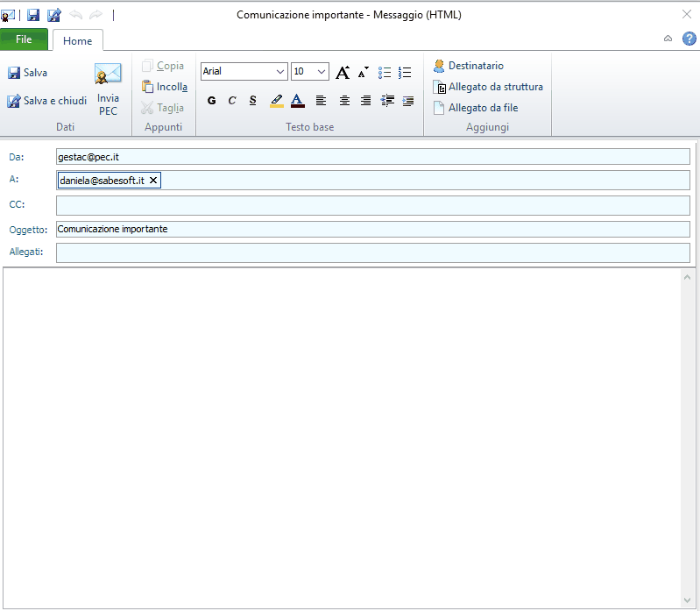Increase font size with large A icon
700x611 pixels.
pos(343,72)
